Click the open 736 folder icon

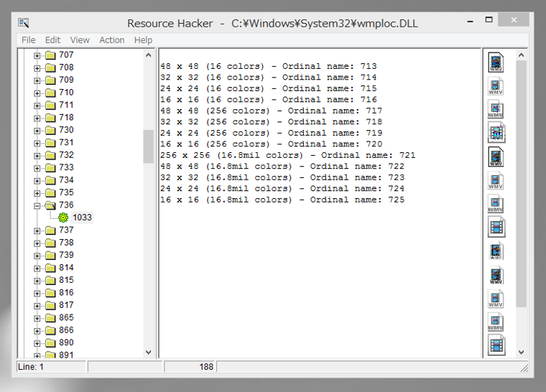(51, 205)
